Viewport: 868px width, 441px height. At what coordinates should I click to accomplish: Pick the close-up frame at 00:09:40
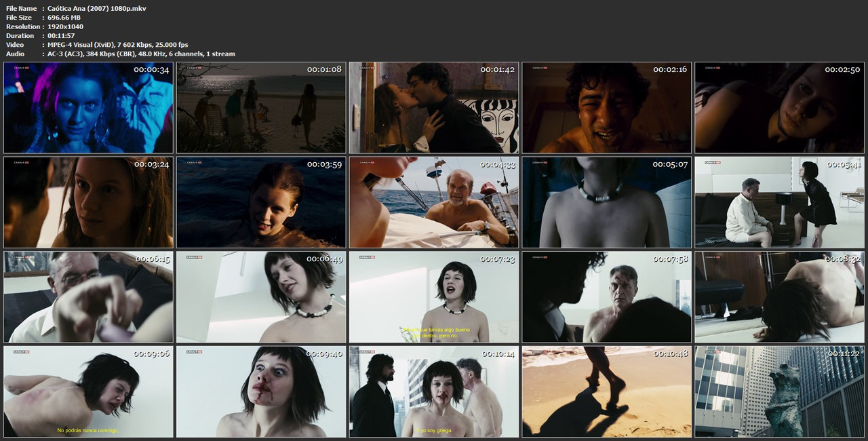[x=261, y=391]
